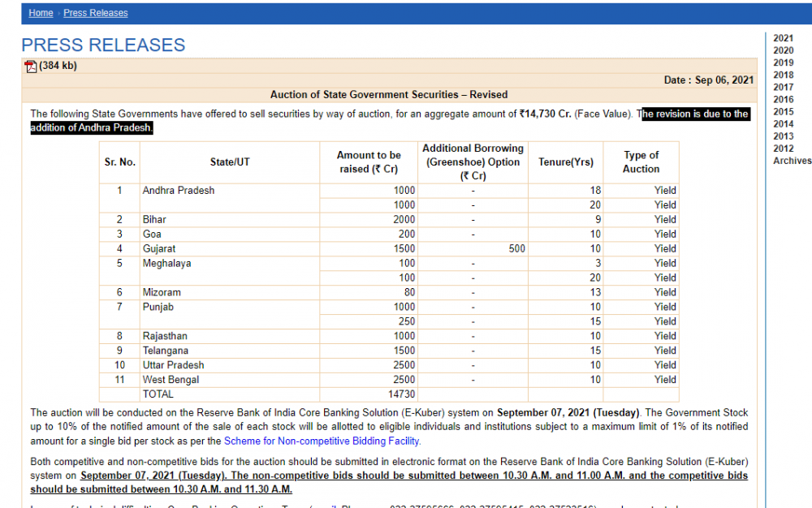Open the Archives link in sidebar
Screen dimensions: 812x508
[792, 161]
